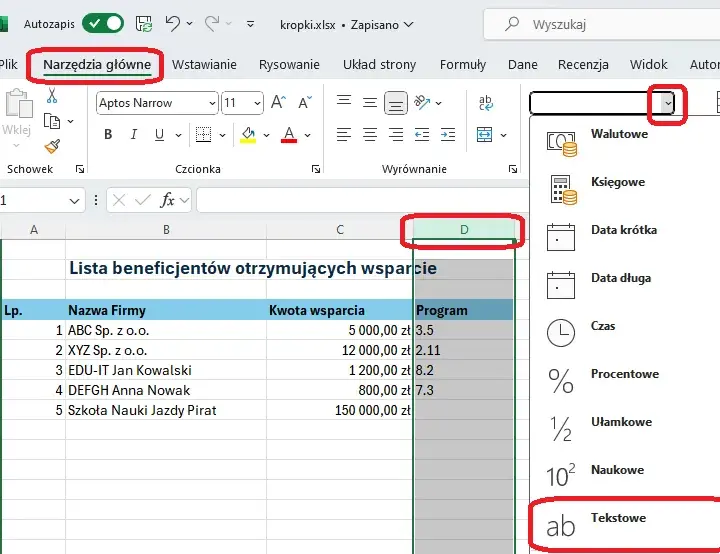Screen dimensions: 720x554
Task: Open the Aptos Narrow font dropdown
Action: [212, 103]
